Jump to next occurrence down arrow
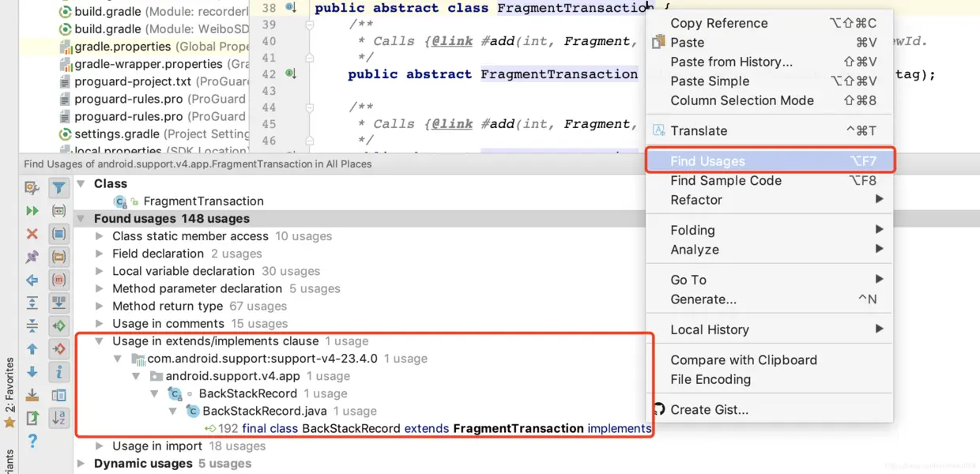Viewport: 980px width, 474px height. point(32,371)
